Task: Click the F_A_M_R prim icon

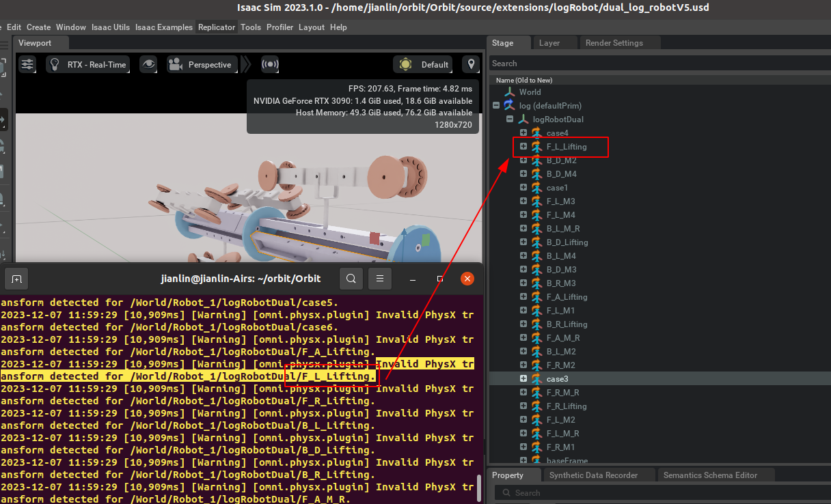Action: 536,338
